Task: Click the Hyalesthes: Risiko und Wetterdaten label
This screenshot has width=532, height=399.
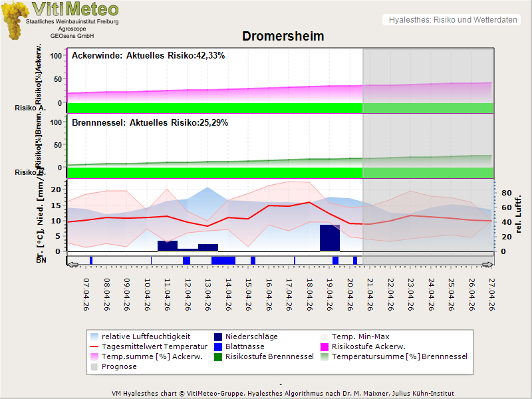Action: click(x=452, y=20)
